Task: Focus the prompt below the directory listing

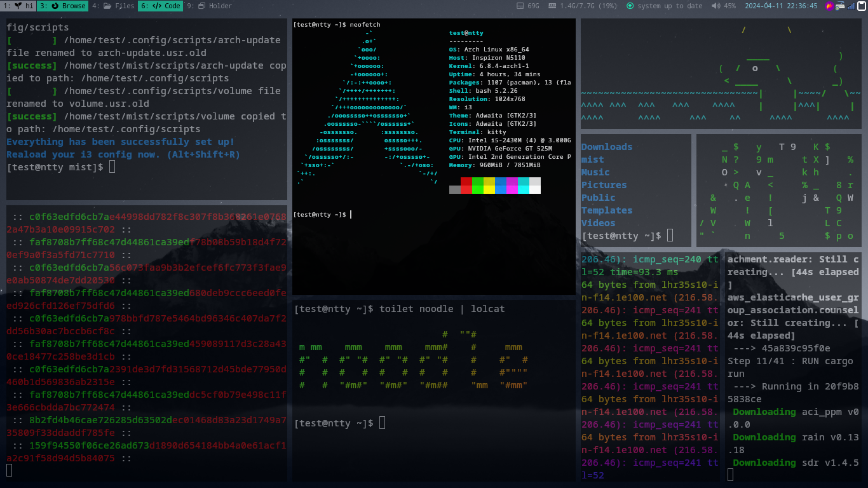Action: click(627, 236)
